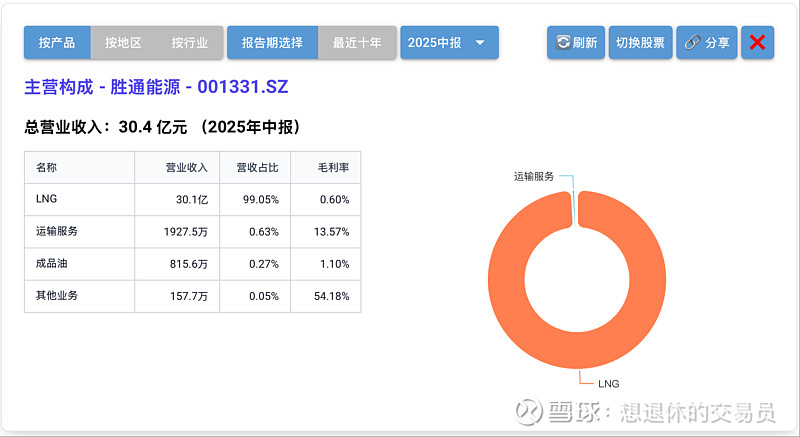Click the 54.18% gross margin cell

(326, 296)
